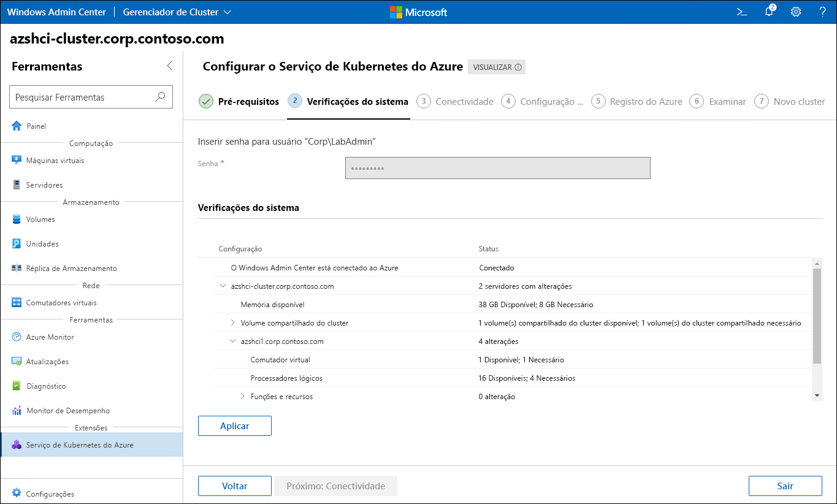Click the Configuração column header
837x504 pixels.
pos(240,249)
